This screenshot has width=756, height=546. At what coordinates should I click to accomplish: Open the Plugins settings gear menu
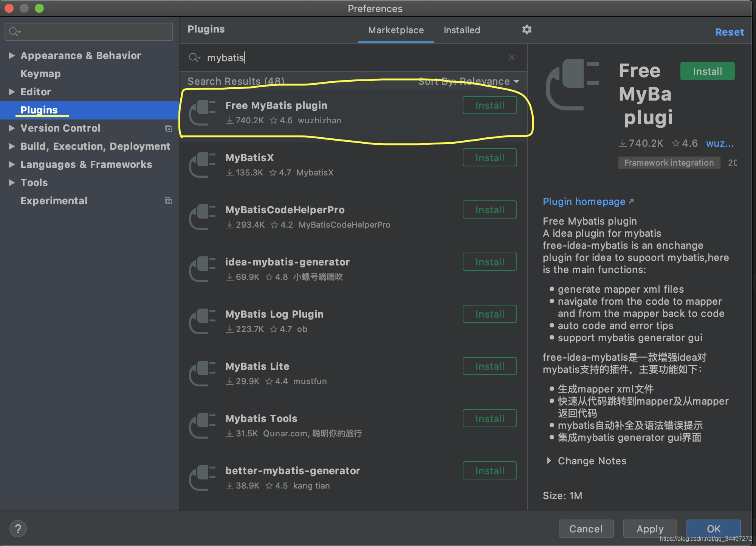tap(527, 30)
